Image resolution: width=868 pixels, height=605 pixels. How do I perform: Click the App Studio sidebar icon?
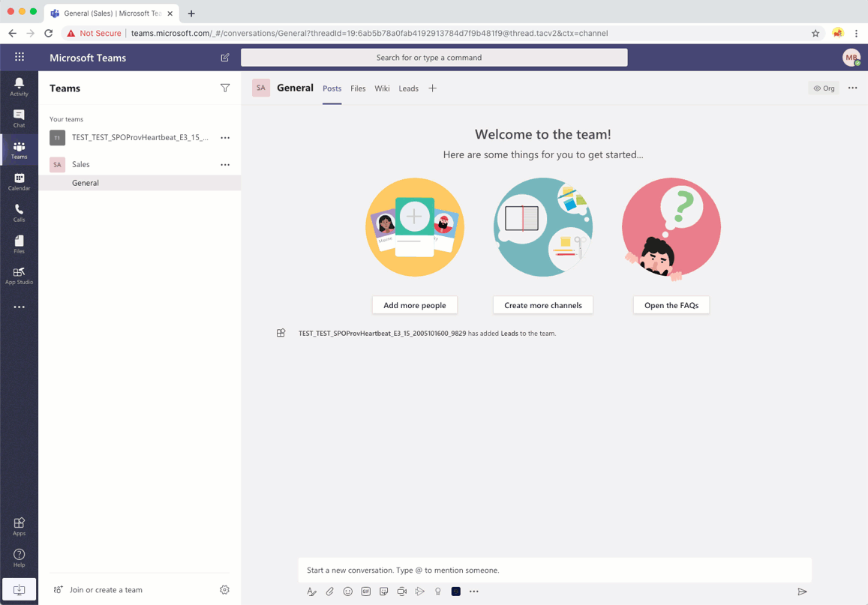click(x=19, y=274)
